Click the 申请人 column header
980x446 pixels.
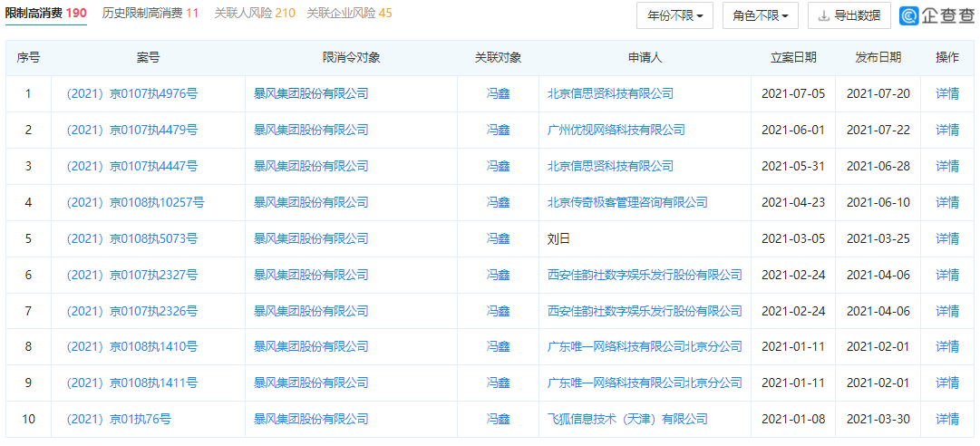tap(645, 58)
